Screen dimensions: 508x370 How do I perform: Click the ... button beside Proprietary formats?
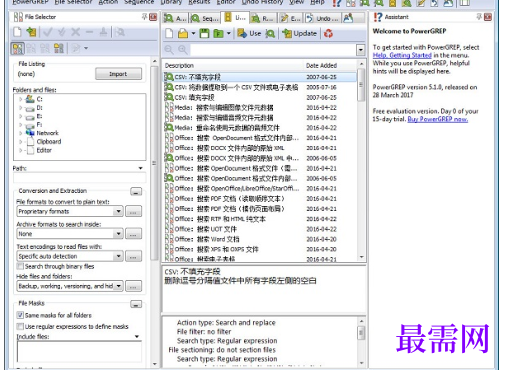pyautogui.click(x=133, y=211)
